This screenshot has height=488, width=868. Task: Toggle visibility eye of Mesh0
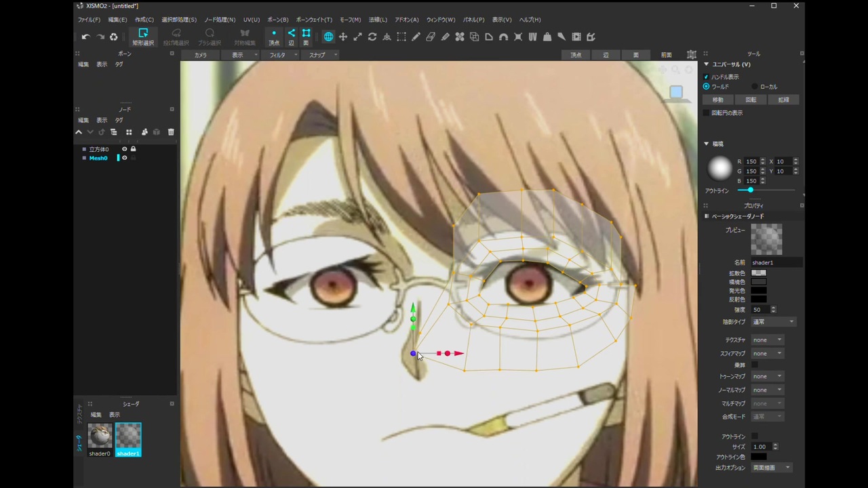tap(125, 158)
